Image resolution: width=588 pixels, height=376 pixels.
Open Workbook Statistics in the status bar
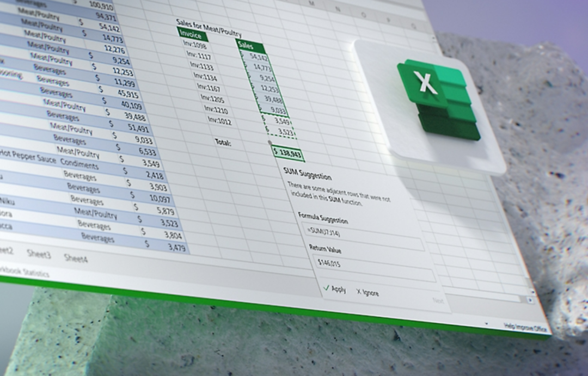24,272
